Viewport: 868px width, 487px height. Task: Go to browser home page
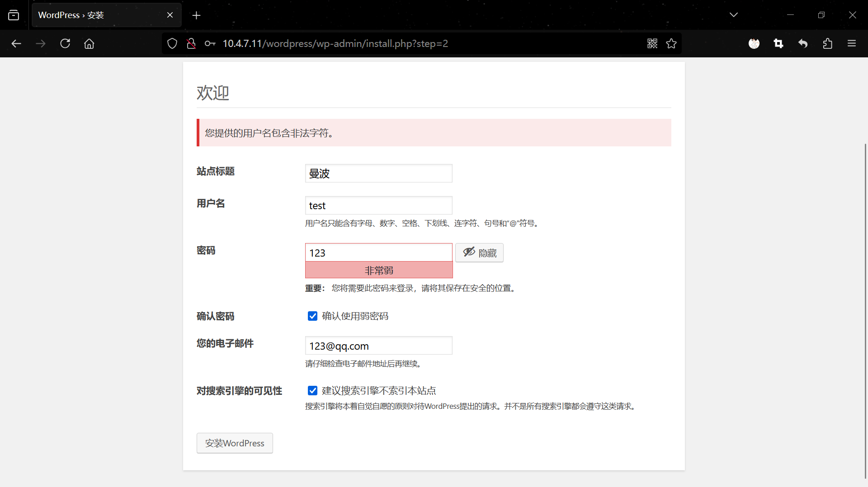pos(89,43)
